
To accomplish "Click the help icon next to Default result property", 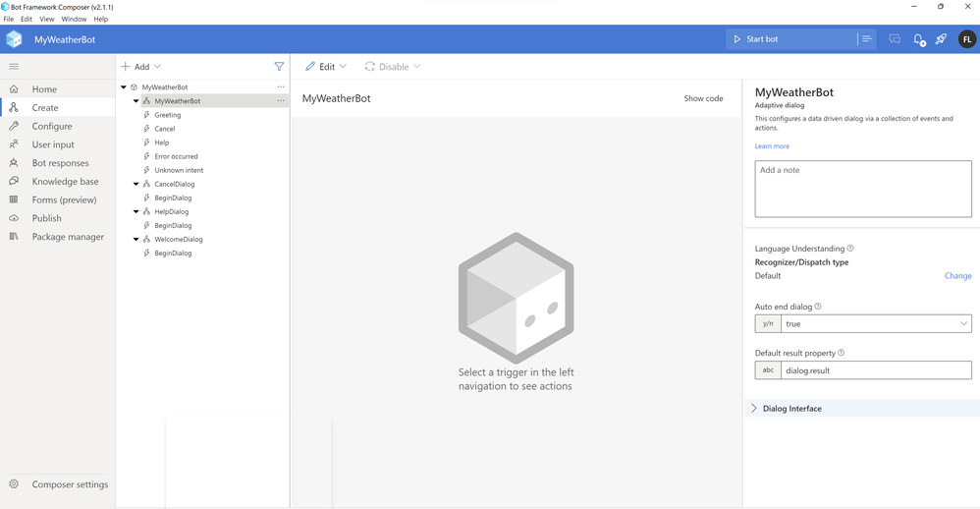I will (842, 353).
